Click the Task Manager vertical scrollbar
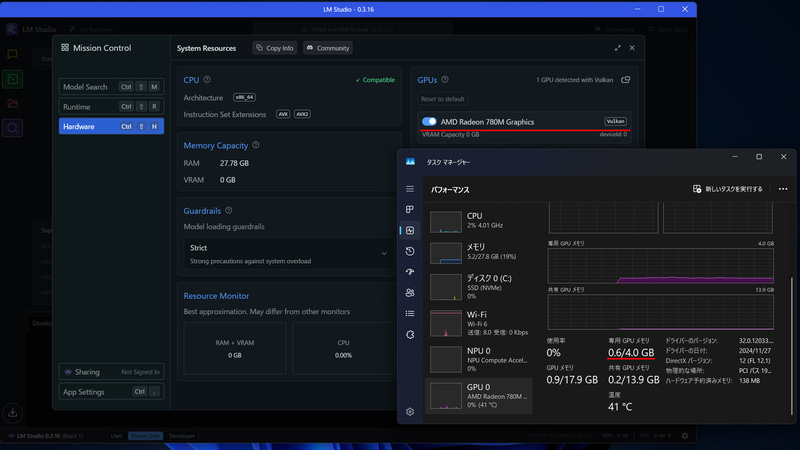Screen dimensions: 800x450 point(792,347)
